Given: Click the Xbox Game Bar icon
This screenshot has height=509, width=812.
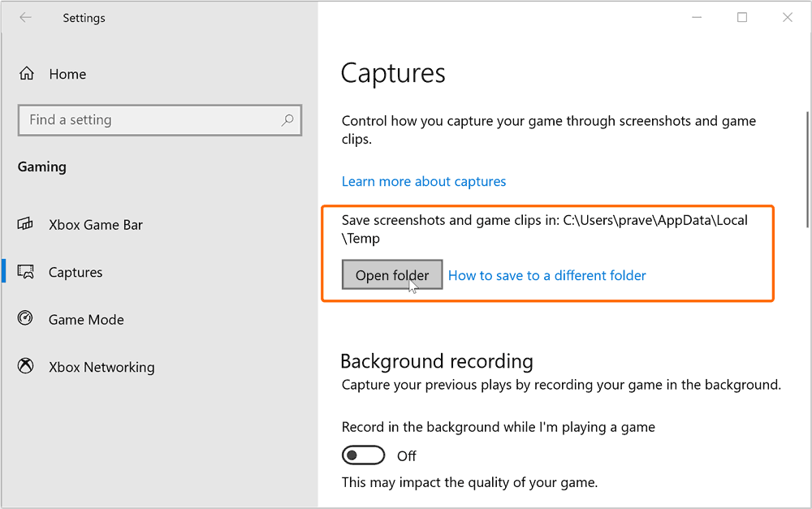Looking at the screenshot, I should pos(25,224).
